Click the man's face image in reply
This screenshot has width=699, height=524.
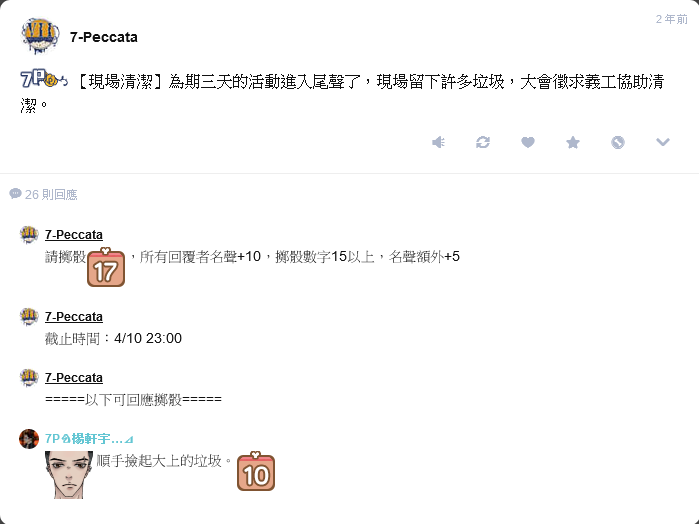tap(69, 474)
